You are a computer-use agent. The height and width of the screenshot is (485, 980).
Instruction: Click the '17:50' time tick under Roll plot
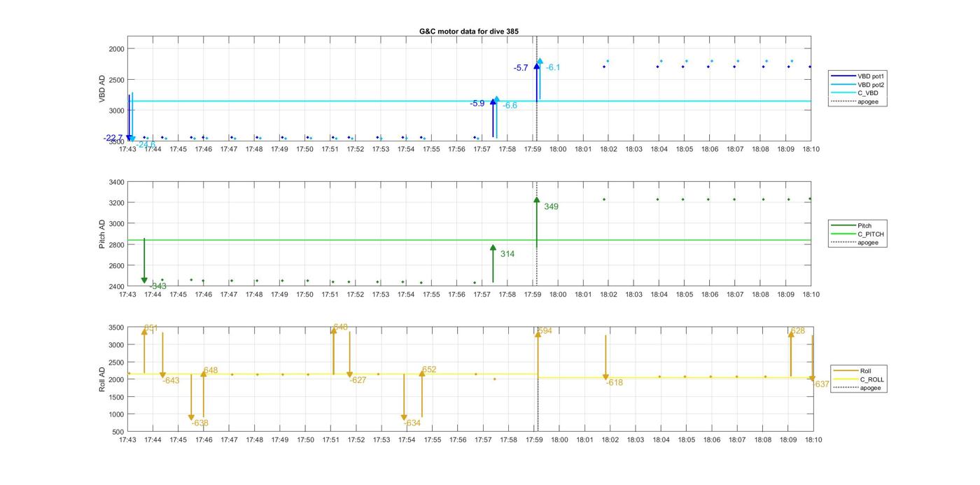pyautogui.click(x=305, y=440)
